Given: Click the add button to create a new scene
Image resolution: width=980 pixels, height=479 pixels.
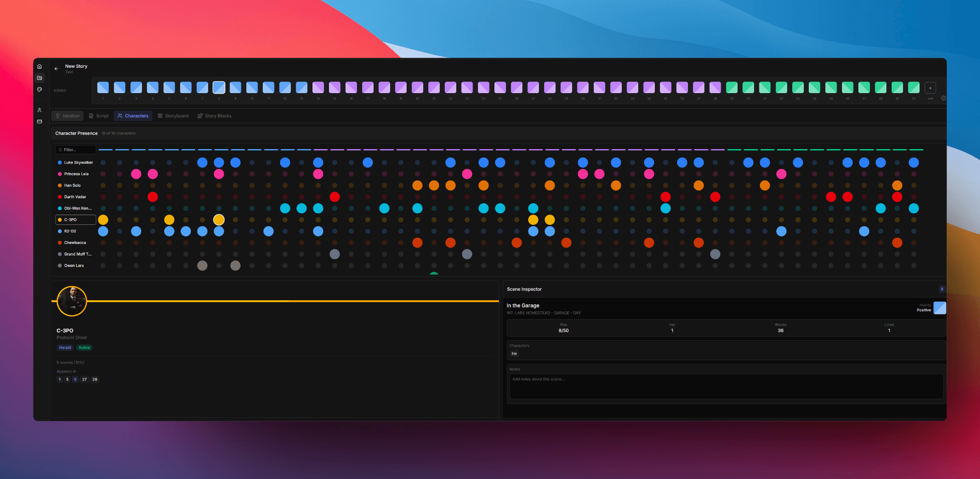Looking at the screenshot, I should (930, 88).
